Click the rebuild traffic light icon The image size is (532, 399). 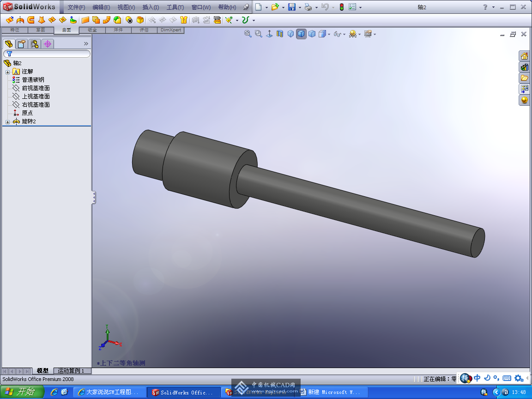(x=342, y=7)
